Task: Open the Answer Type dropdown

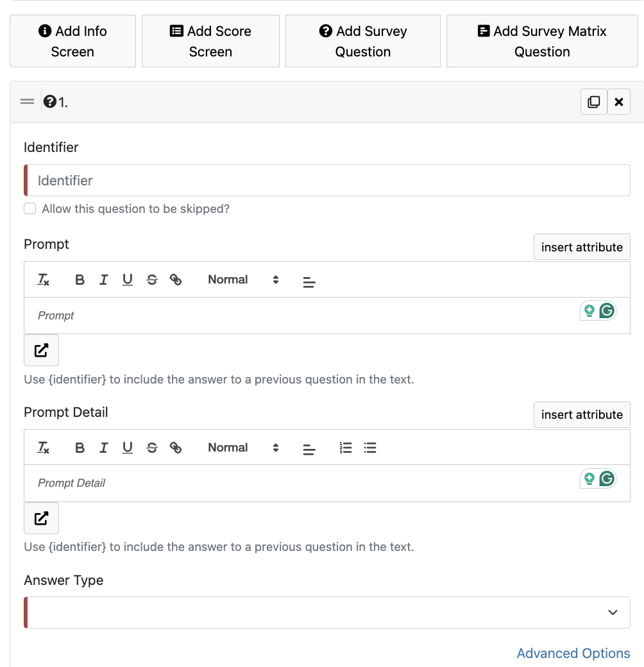Action: pyautogui.click(x=327, y=612)
